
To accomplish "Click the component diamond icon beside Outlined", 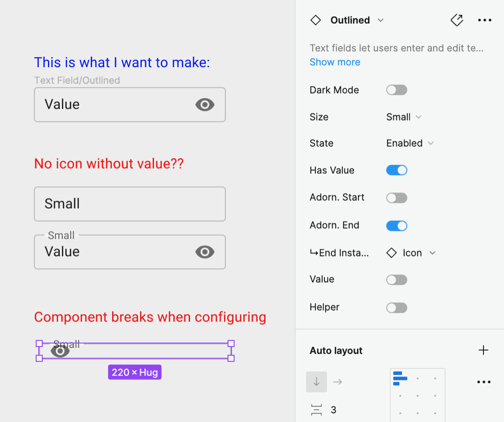I will [x=316, y=20].
